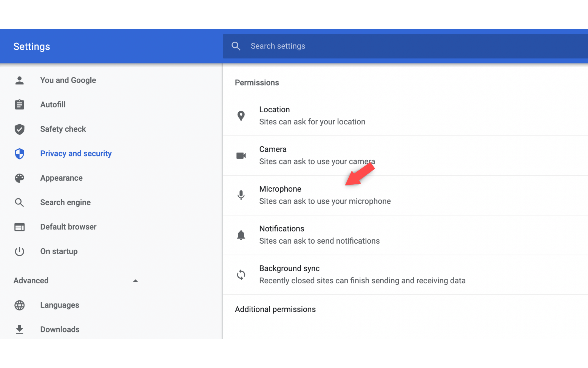Click the Safety check shield icon
Image resolution: width=588 pixels, height=368 pixels.
[19, 129]
